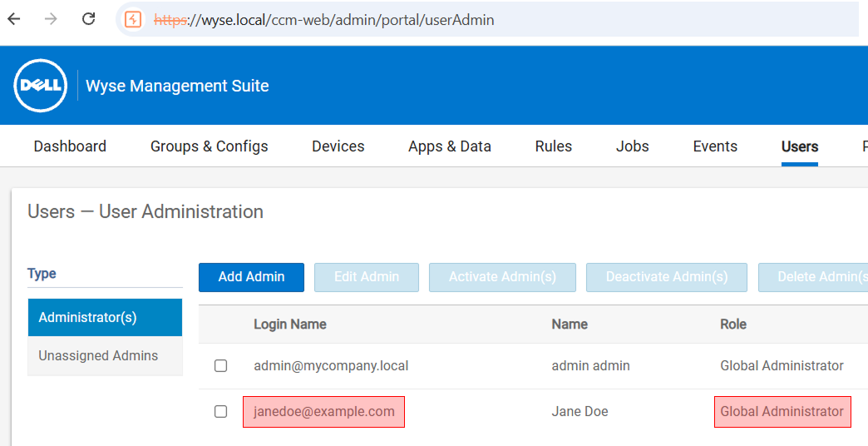Click the Edit Admin button
Image resolution: width=868 pixels, height=446 pixels.
coord(366,277)
